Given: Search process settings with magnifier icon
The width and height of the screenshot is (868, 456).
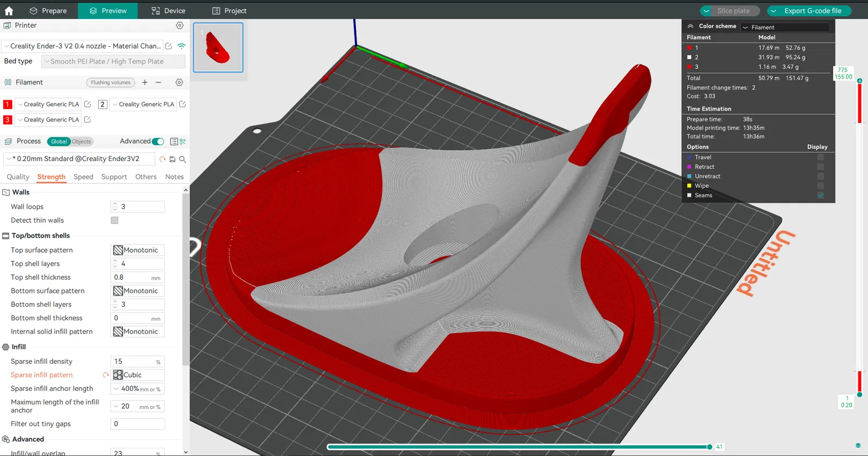Looking at the screenshot, I should pos(183,159).
